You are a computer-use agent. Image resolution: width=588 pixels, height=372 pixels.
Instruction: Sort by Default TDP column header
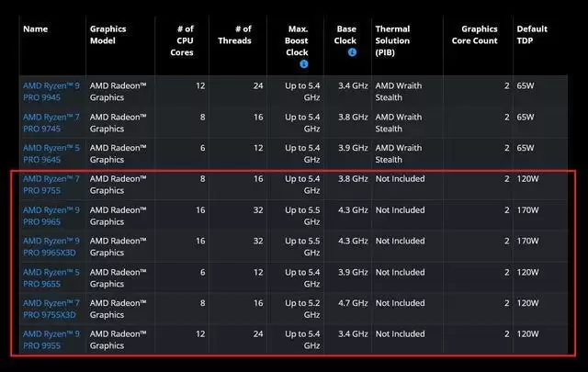pyautogui.click(x=532, y=35)
